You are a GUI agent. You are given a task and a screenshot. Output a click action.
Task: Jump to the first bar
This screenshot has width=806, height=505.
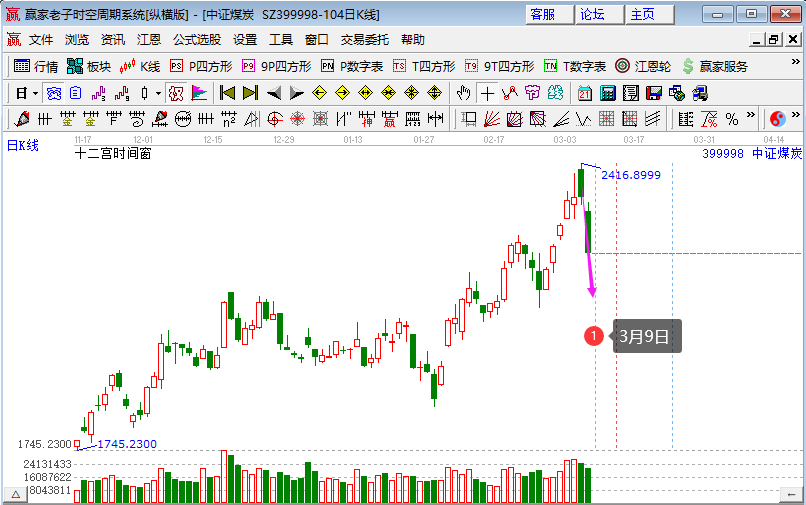point(227,94)
